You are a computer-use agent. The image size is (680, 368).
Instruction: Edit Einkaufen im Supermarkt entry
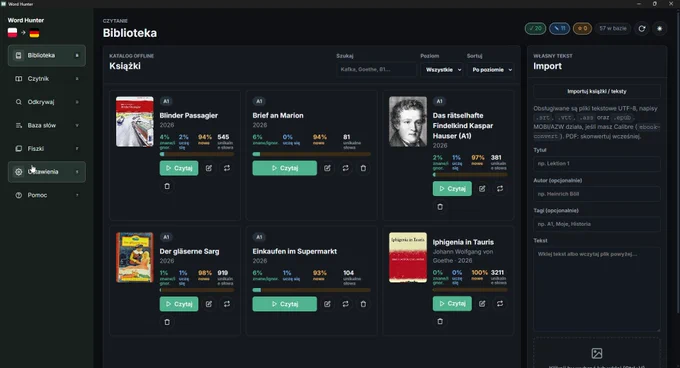[x=327, y=304]
